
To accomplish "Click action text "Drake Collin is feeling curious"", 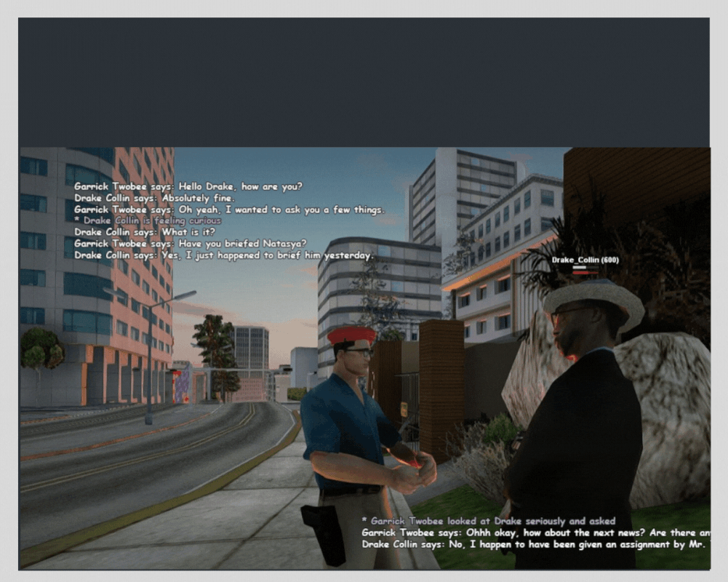I will point(152,221).
